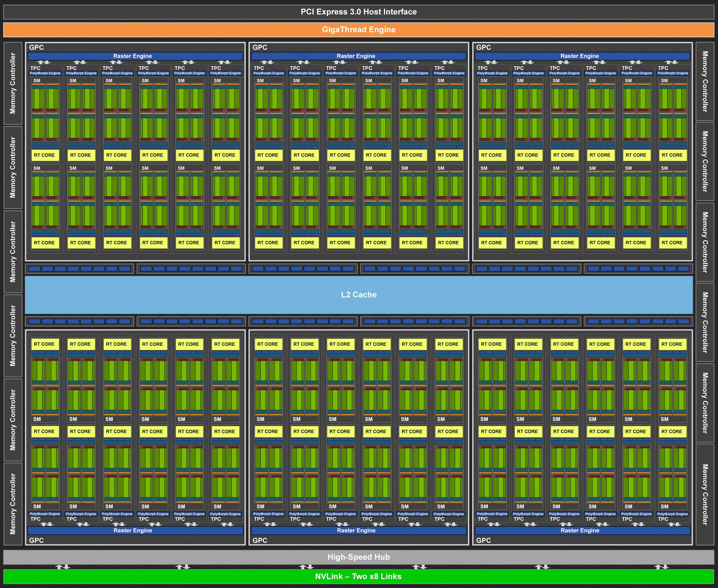The width and height of the screenshot is (718, 588).
Task: Click topmost Memory Controller on the left edge
Action: click(13, 83)
